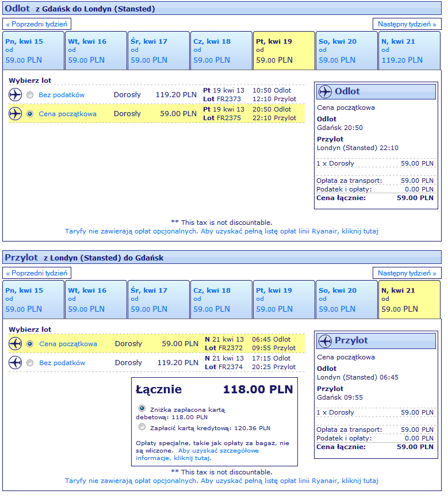
Task: Go to next week for outbound flights
Action: [407, 24]
